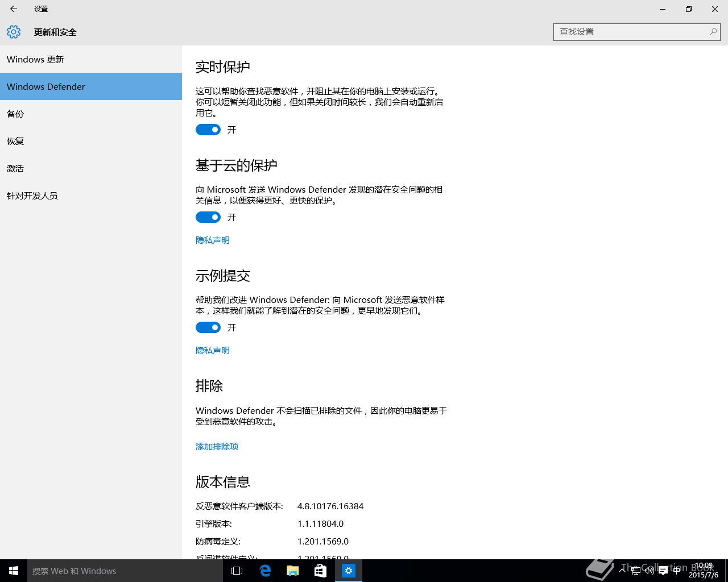
Task: Open the Windows Start menu
Action: (14, 571)
